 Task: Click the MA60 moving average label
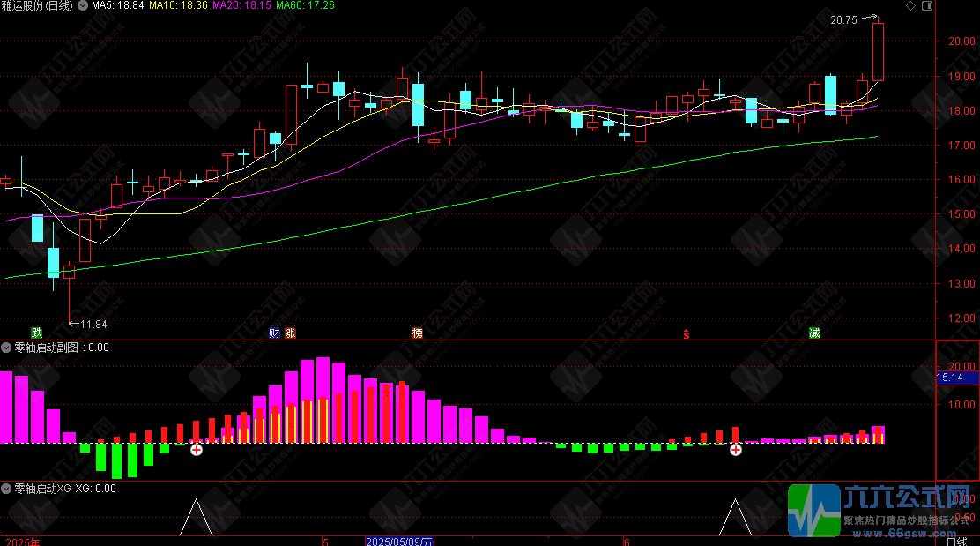306,6
